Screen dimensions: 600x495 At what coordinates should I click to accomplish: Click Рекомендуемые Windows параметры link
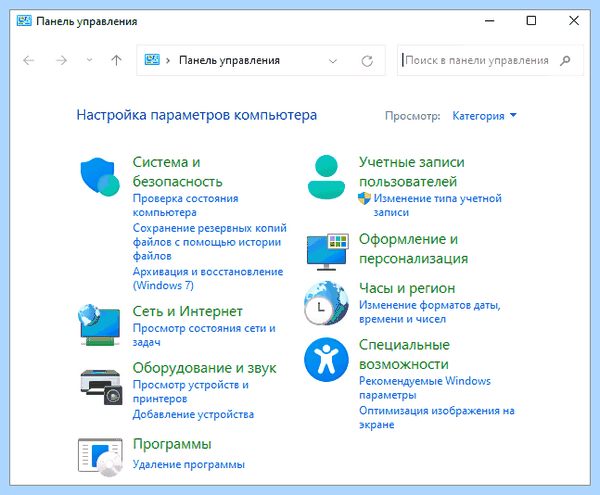pos(425,388)
